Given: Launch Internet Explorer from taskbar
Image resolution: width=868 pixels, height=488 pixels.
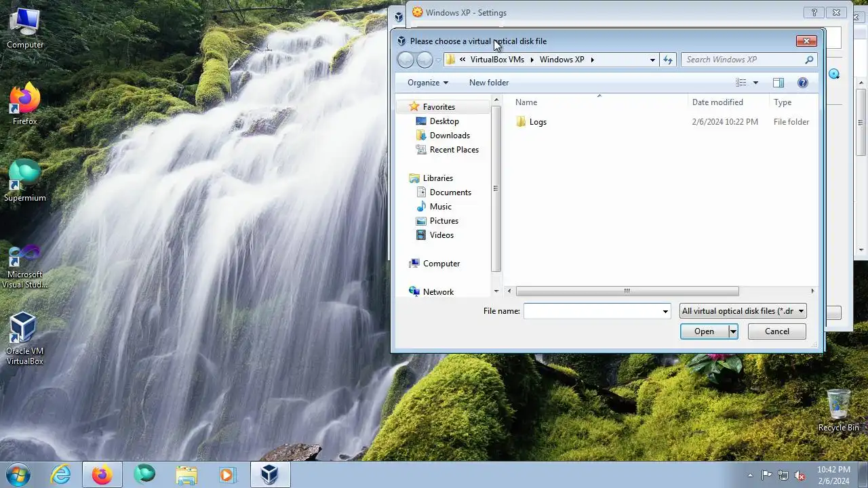Looking at the screenshot, I should pyautogui.click(x=60, y=474).
